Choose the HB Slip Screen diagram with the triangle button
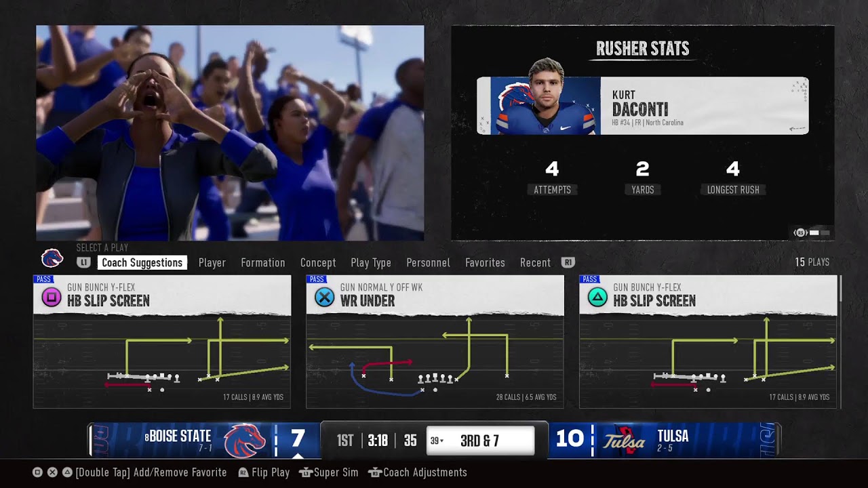Image resolution: width=868 pixels, height=488 pixels. tap(709, 361)
